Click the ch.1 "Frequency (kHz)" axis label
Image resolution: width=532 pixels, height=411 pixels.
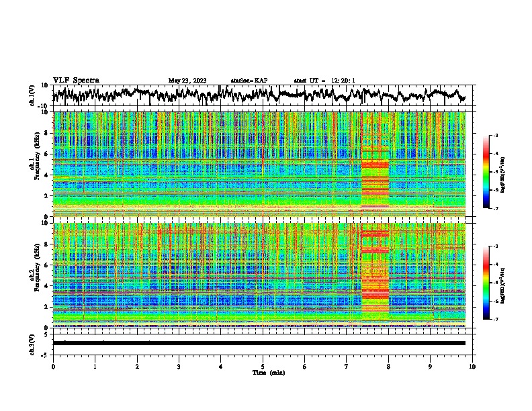point(37,156)
